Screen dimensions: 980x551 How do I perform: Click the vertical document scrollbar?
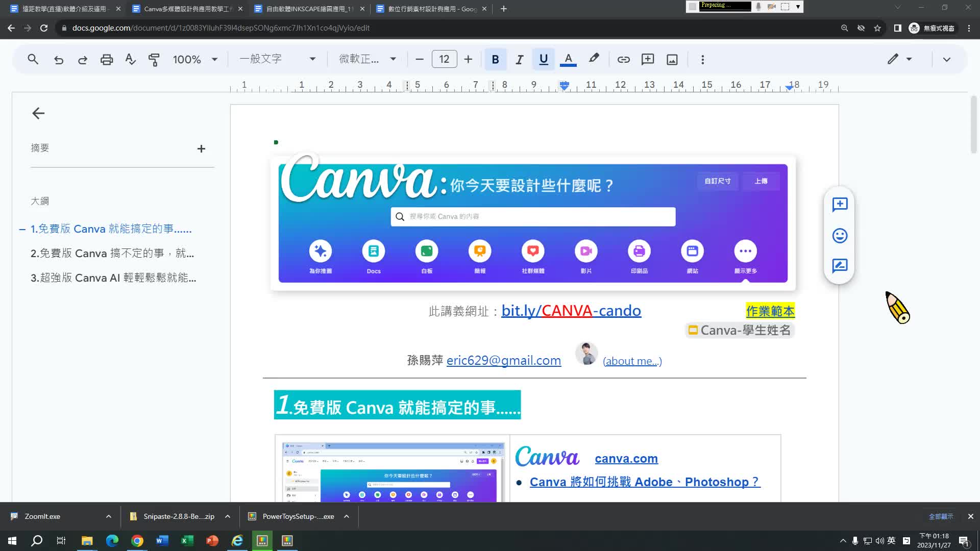(x=973, y=124)
